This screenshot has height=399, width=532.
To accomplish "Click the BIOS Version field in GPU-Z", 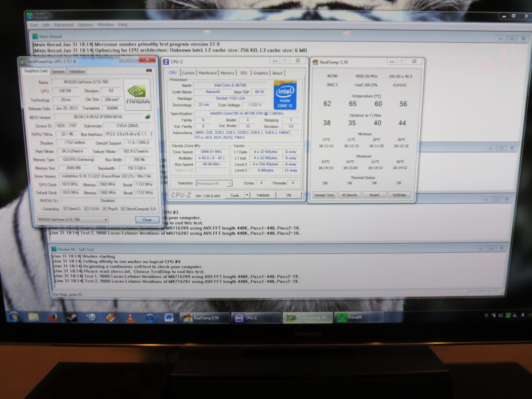I will tap(98, 117).
